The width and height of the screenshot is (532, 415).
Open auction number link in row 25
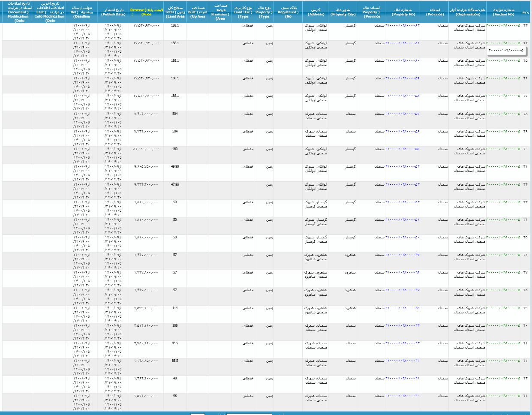pyautogui.click(x=503, y=61)
